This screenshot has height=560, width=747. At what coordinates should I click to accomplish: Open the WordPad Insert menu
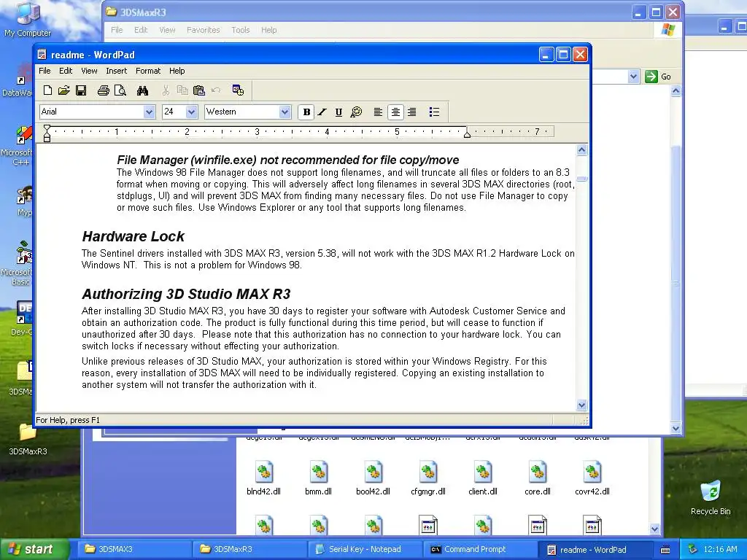116,71
